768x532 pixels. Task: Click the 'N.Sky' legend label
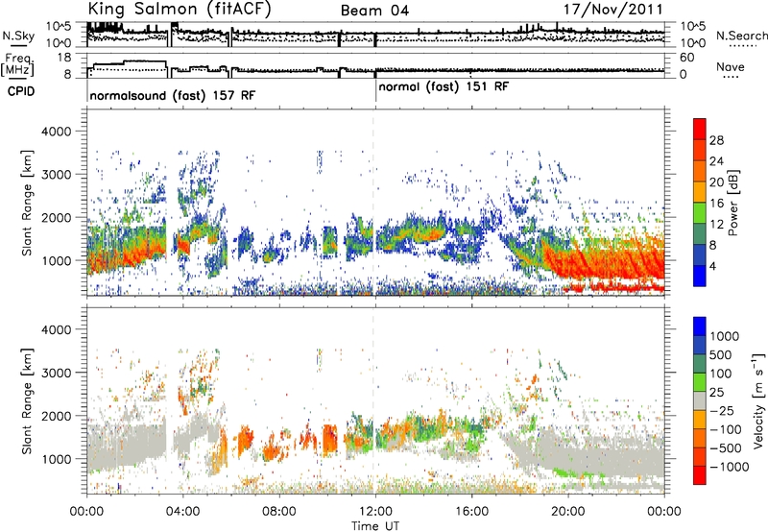pos(18,36)
